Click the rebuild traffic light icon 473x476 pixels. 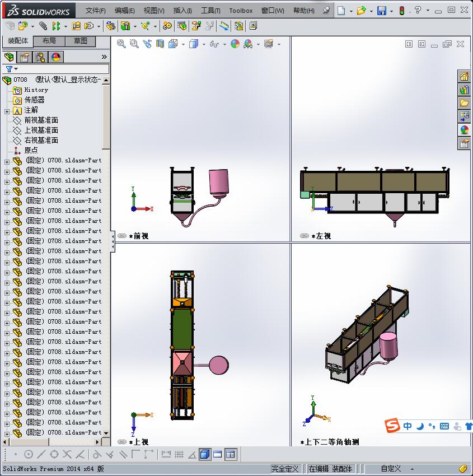tap(402, 11)
